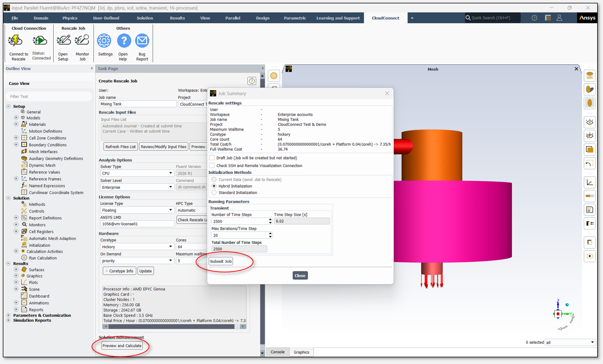Expand the Boundary Conditions tree node

(16, 145)
